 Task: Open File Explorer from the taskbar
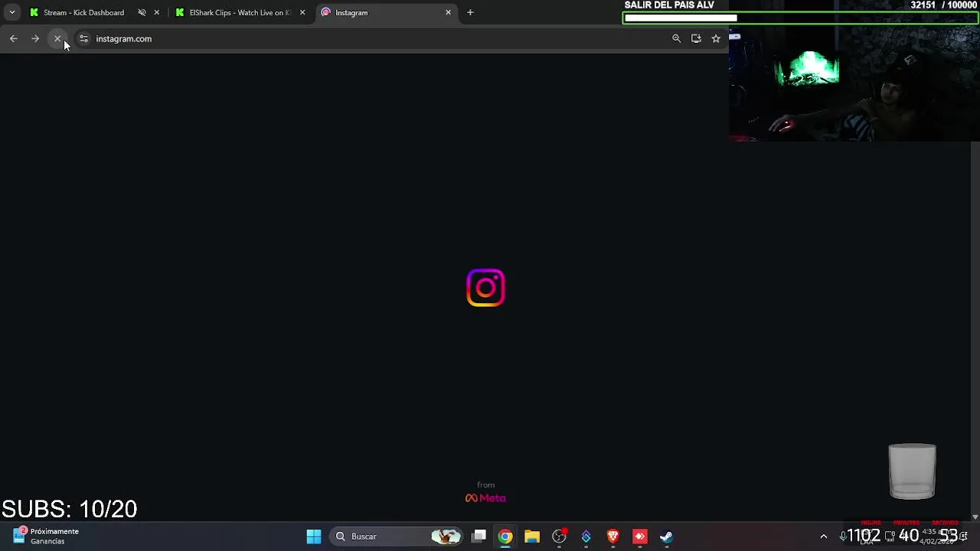[x=532, y=536]
